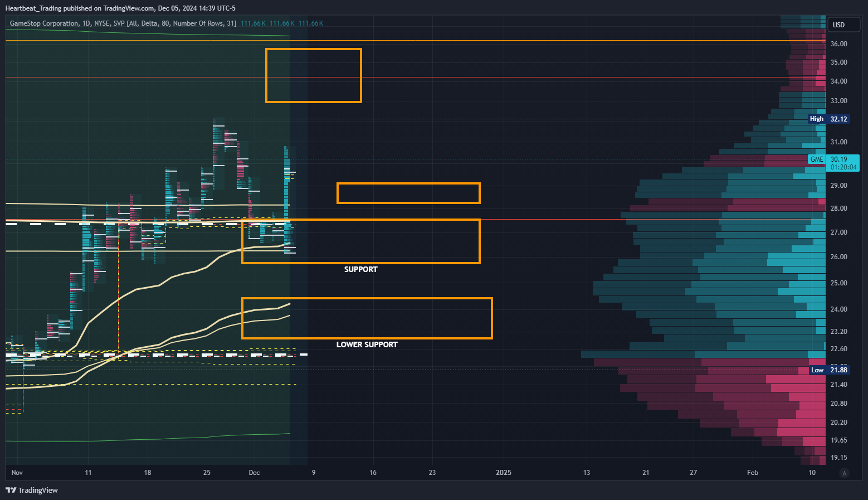This screenshot has width=868, height=500.
Task: Click the 36.00 price axis label
Action: (x=838, y=44)
